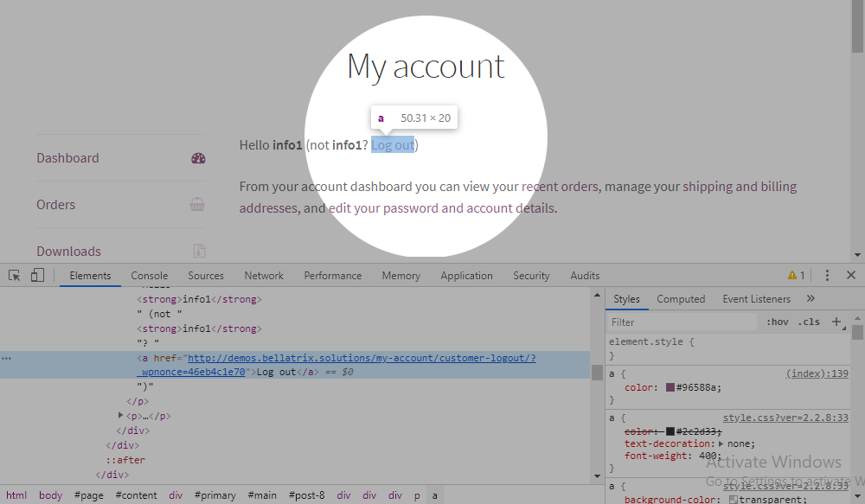Click the font-weight 400 value

708,456
